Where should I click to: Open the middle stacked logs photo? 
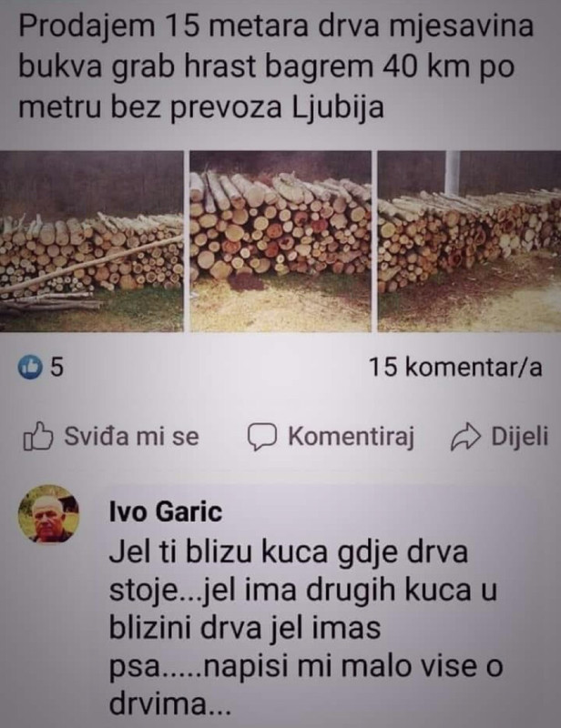click(x=280, y=241)
